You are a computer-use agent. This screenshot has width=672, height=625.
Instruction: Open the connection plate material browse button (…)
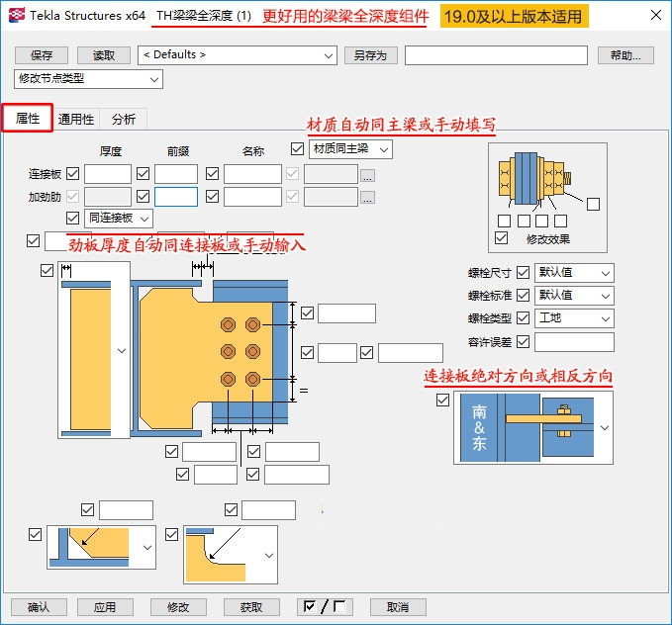click(x=367, y=175)
